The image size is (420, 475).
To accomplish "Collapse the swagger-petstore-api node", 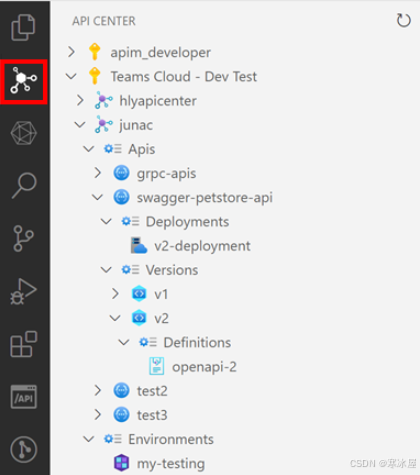I will click(x=97, y=197).
